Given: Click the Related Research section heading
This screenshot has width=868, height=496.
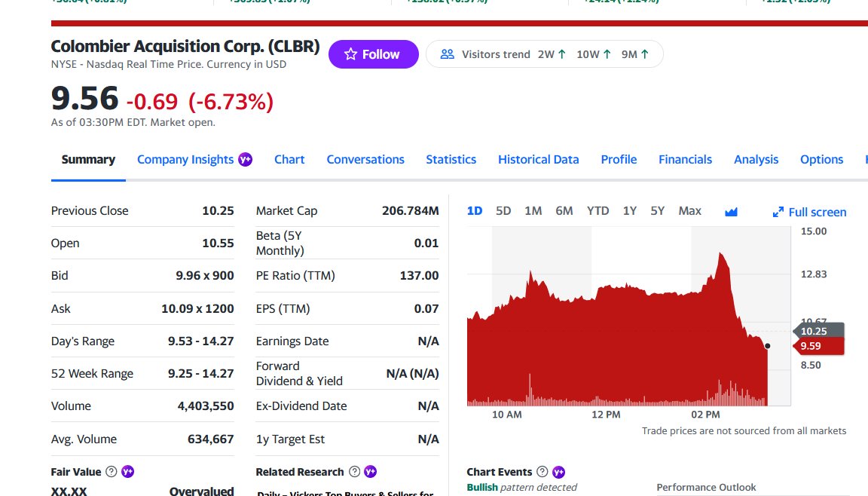Looking at the screenshot, I should pyautogui.click(x=300, y=472).
